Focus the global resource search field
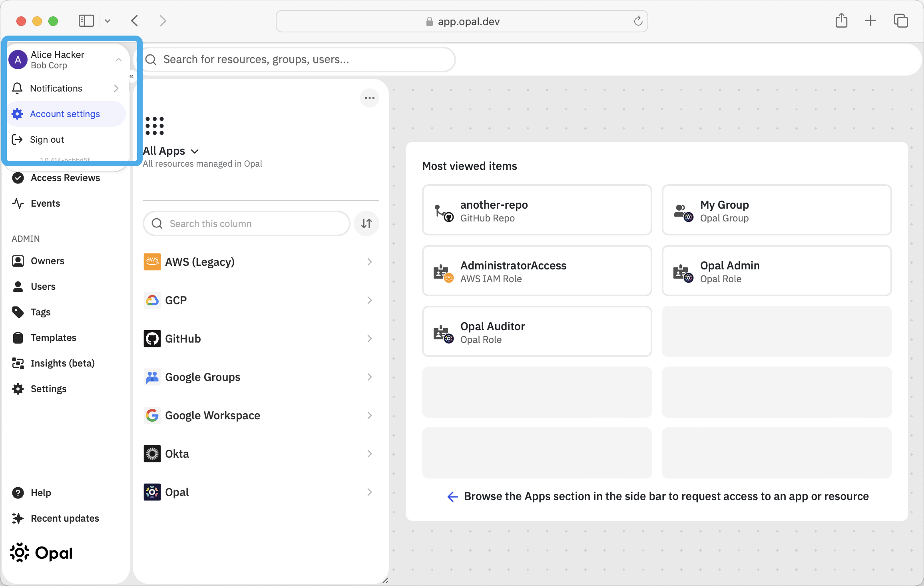The height and width of the screenshot is (586, 924). point(299,60)
